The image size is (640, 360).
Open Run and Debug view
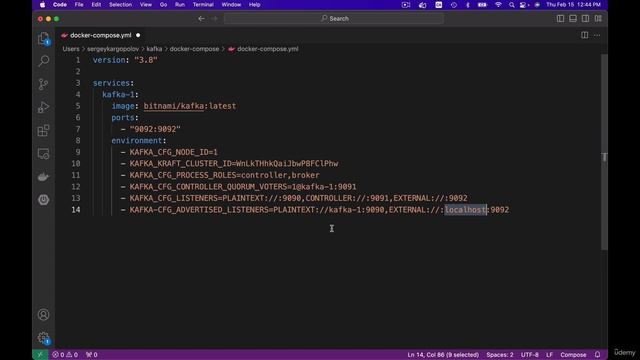pos(43,107)
